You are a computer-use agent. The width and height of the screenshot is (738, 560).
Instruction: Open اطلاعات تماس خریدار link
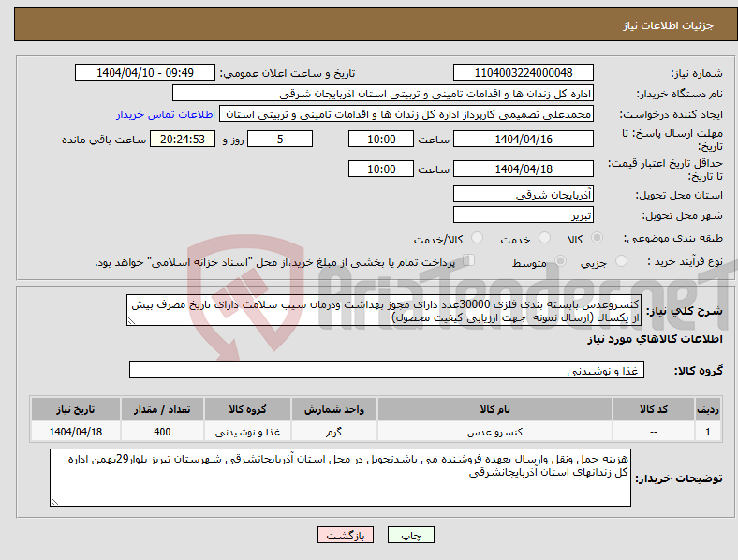coord(166,114)
